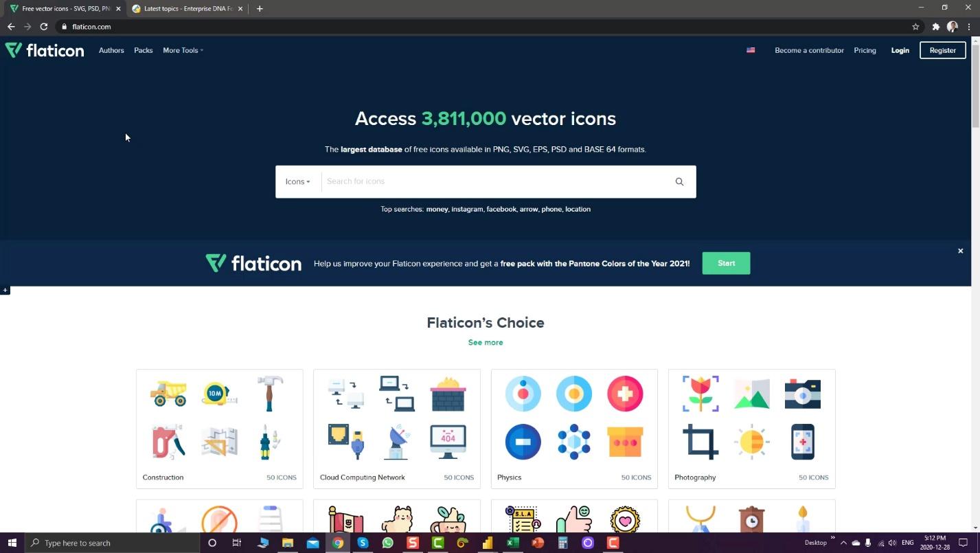Image resolution: width=980 pixels, height=553 pixels.
Task: Open a new browser tab
Action: pyautogui.click(x=260, y=9)
